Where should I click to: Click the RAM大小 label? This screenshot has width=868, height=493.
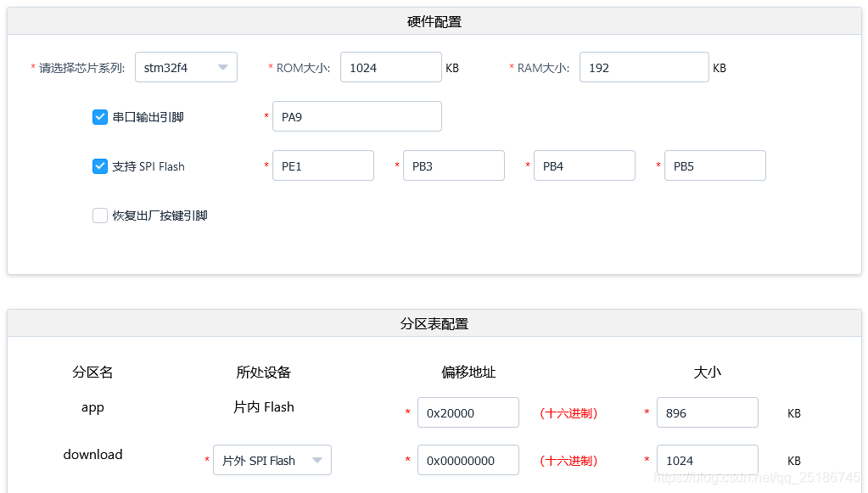543,68
